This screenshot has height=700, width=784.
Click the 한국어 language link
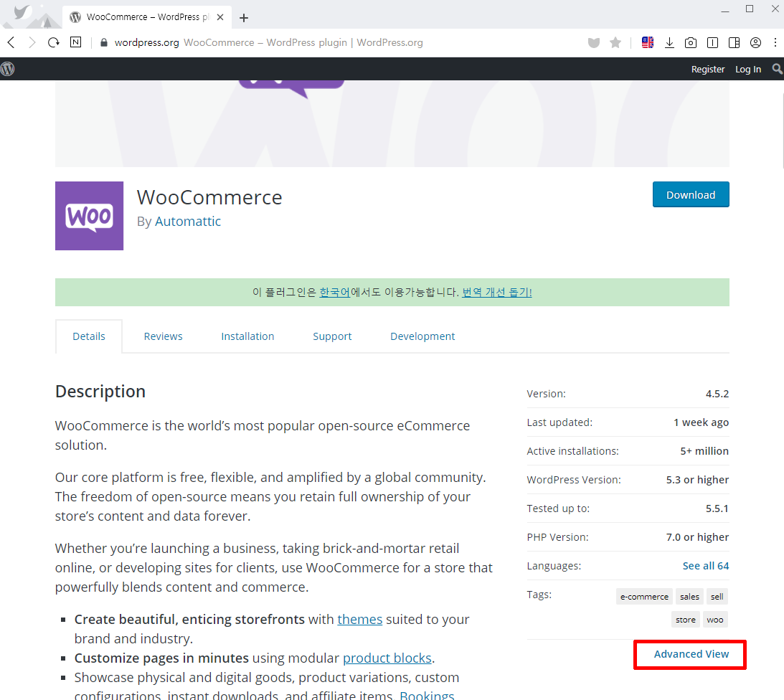334,292
